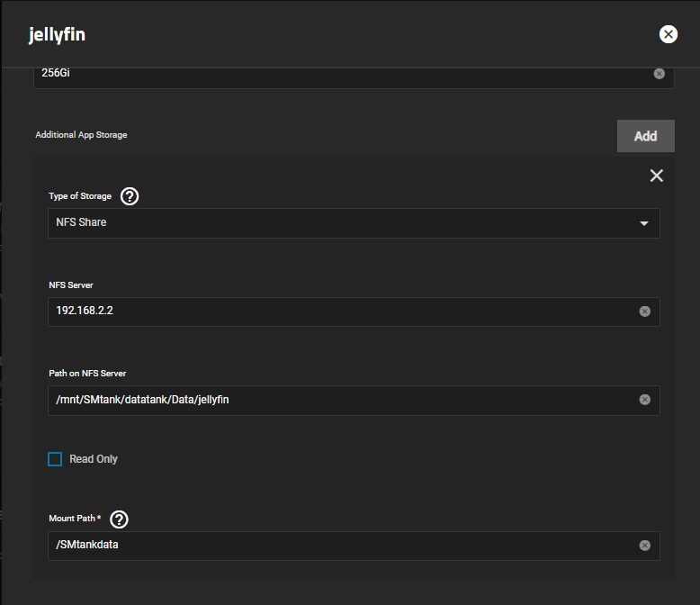The height and width of the screenshot is (605, 700).
Task: Clear the Mount Path value
Action: tap(644, 545)
